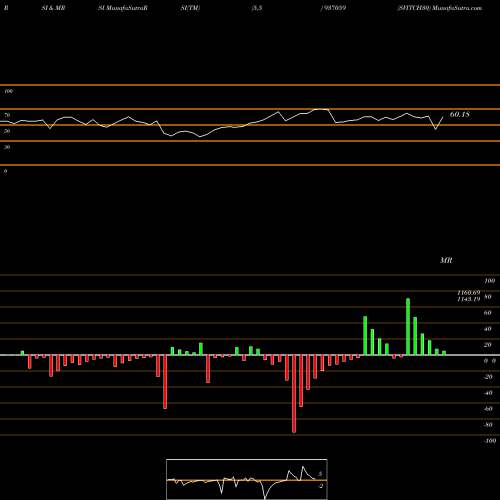Click the 1160.69 price value
This screenshot has width=500, height=500.
(469, 293)
